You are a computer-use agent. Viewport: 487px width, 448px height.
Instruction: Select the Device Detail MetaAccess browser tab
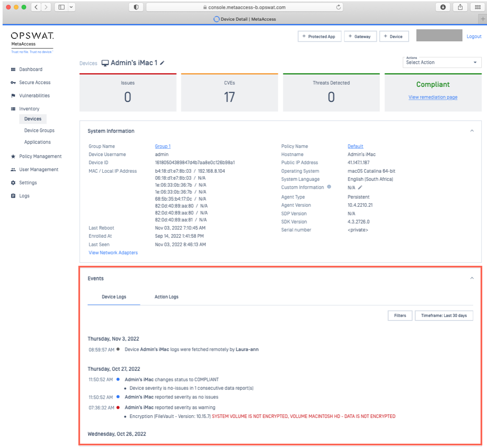click(x=245, y=19)
